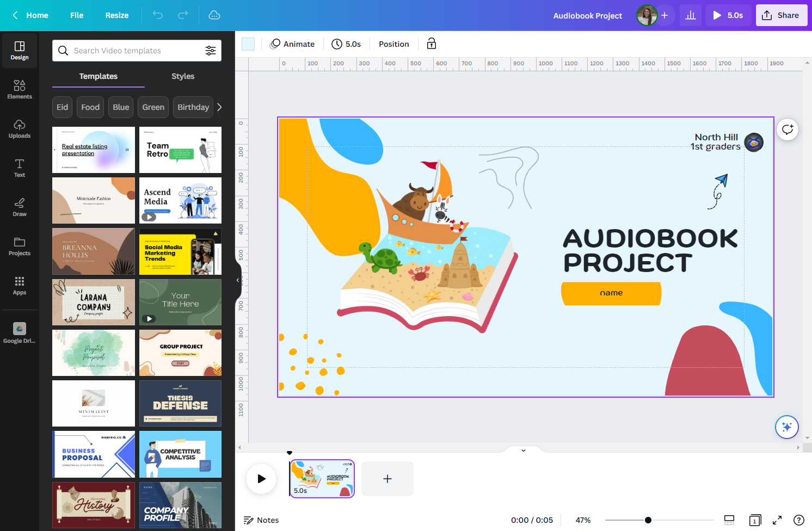Open the Draw tool
Viewport: 812px width, 531px height.
pos(20,207)
